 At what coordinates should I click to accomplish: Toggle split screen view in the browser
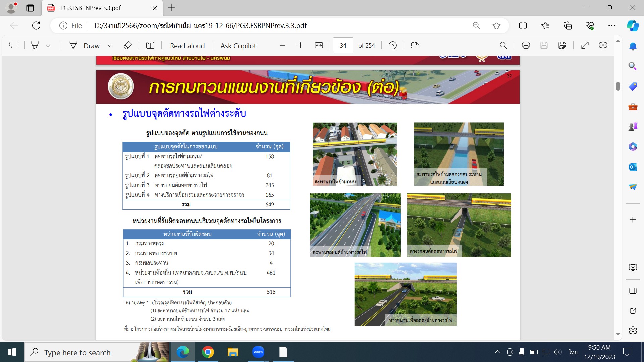(x=523, y=26)
